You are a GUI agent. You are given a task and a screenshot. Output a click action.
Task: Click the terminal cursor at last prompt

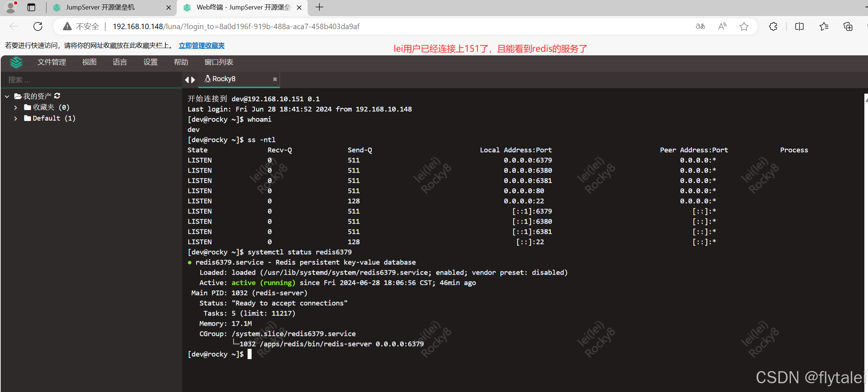250,354
